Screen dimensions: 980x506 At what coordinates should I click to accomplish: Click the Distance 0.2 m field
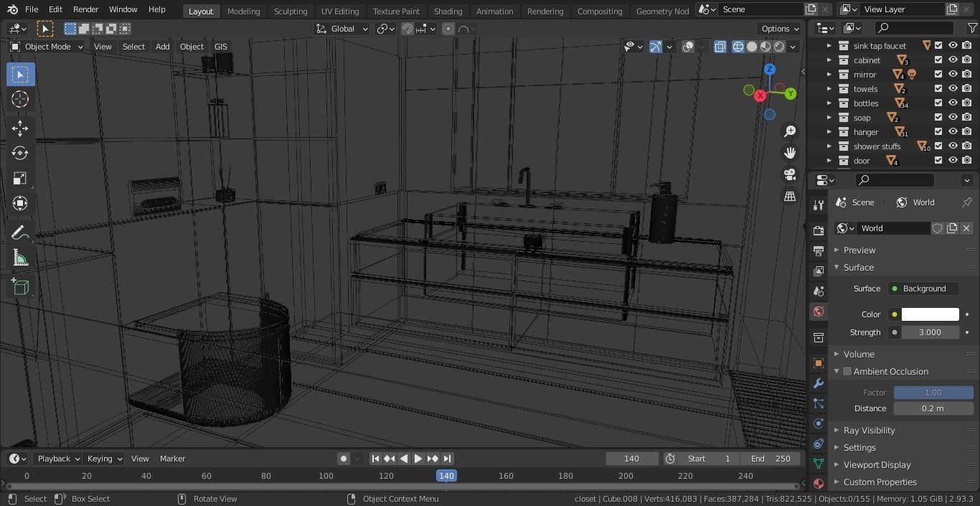pyautogui.click(x=933, y=408)
